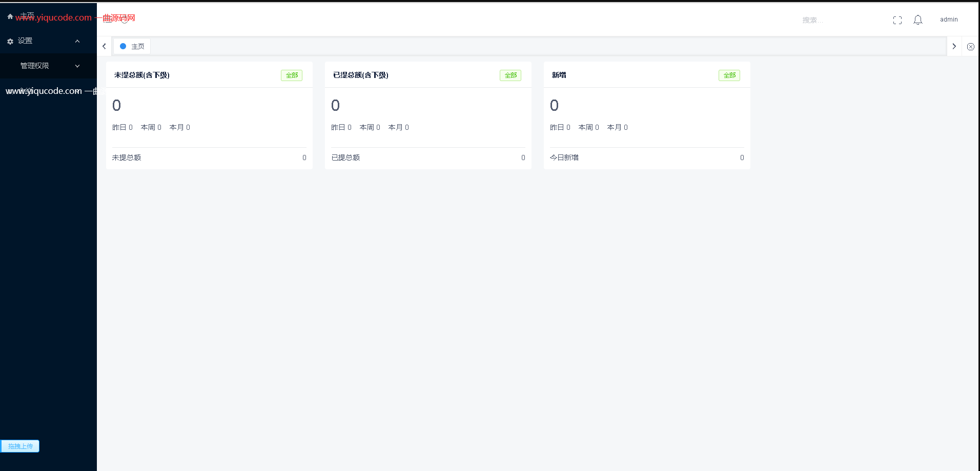Click the home icon in the sidebar

(10, 16)
